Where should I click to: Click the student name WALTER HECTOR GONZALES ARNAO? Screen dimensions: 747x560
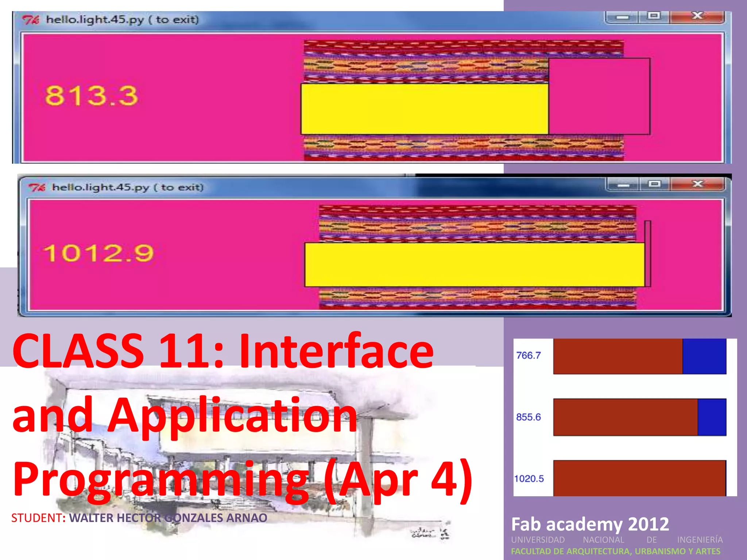[x=168, y=518]
